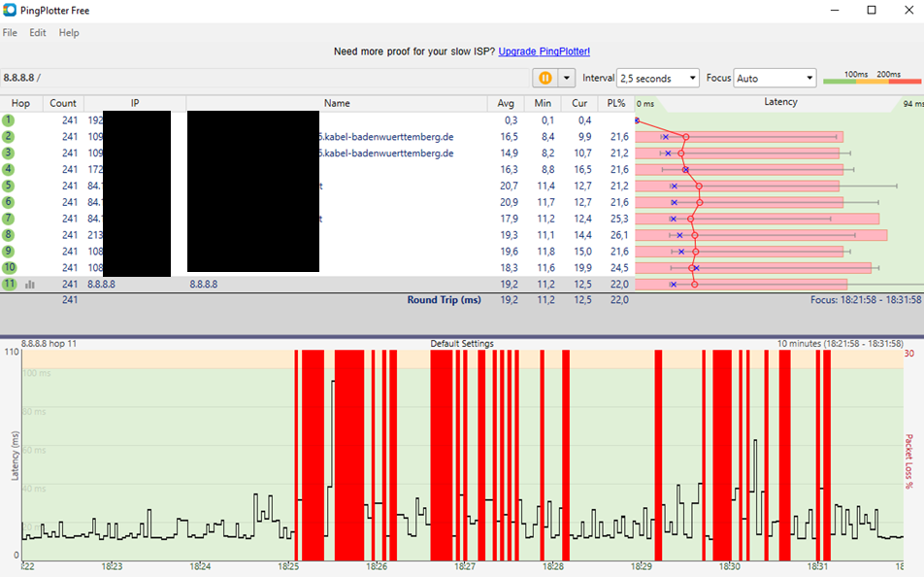This screenshot has width=924, height=577.
Task: Click hop 3 kabel-badenwuerttemberg.de hostname
Action: [x=386, y=153]
